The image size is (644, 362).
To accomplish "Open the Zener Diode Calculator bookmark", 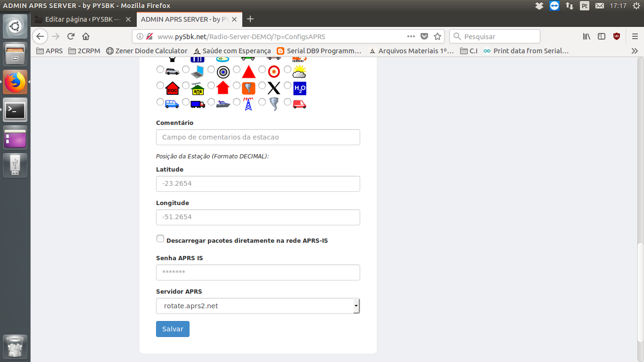I will click(x=147, y=51).
